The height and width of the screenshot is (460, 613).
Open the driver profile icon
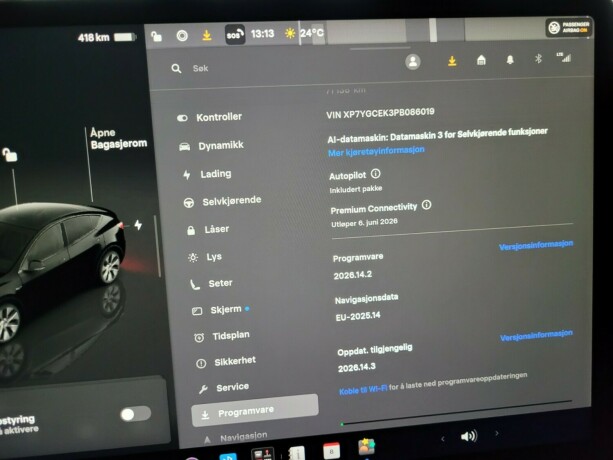tap(413, 62)
